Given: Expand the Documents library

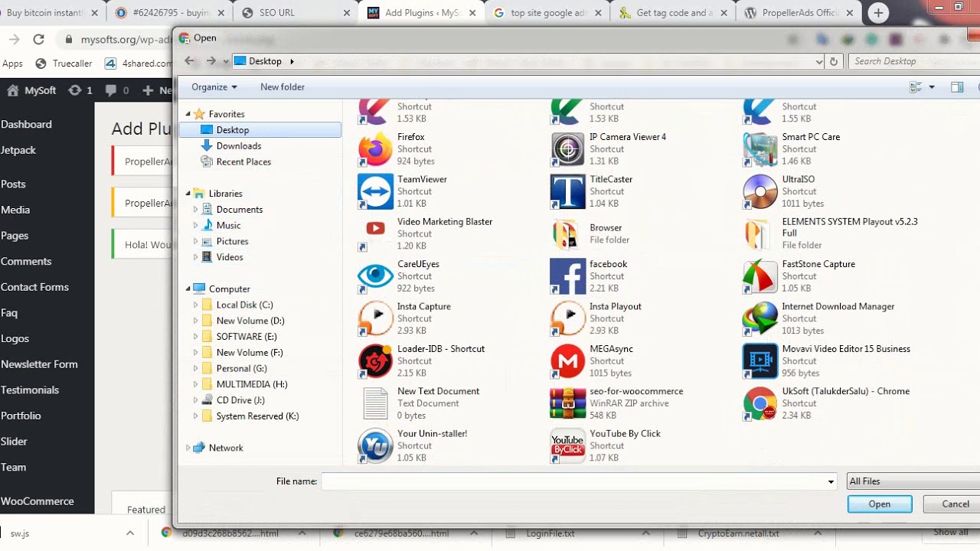Looking at the screenshot, I should pos(196,210).
